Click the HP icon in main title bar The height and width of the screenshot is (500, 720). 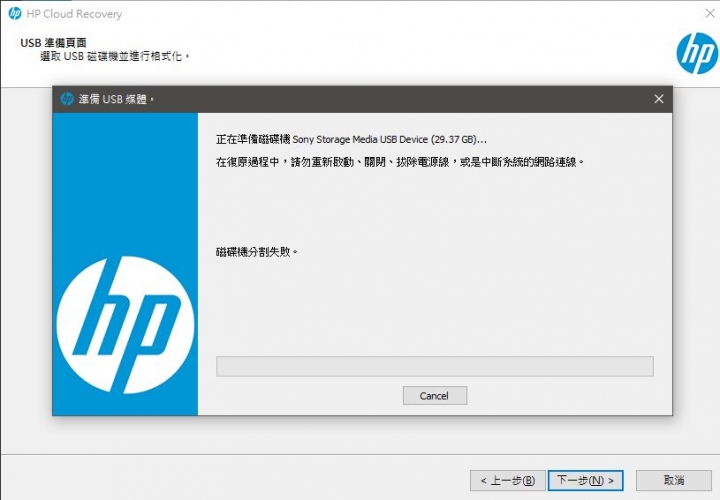(15, 13)
